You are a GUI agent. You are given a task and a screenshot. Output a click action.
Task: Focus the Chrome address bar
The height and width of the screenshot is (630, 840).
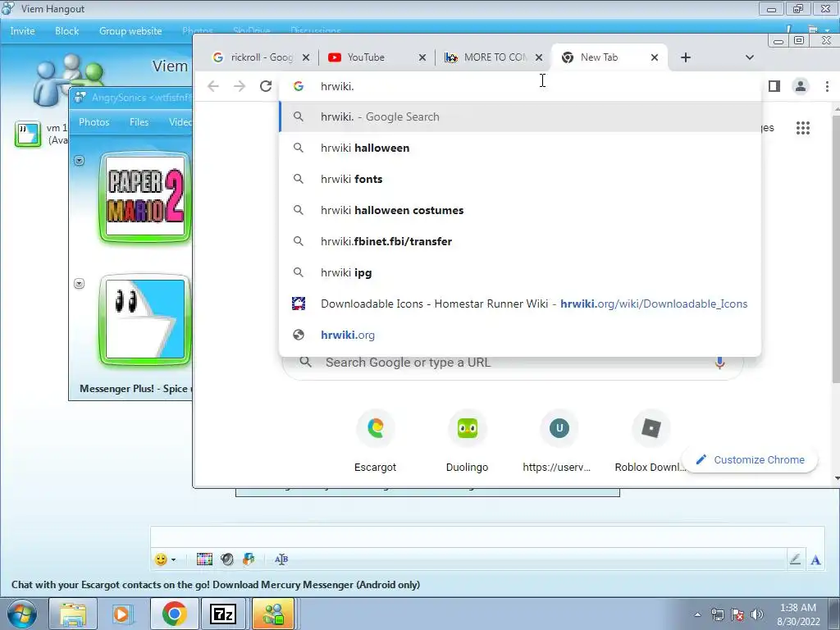[x=519, y=86]
